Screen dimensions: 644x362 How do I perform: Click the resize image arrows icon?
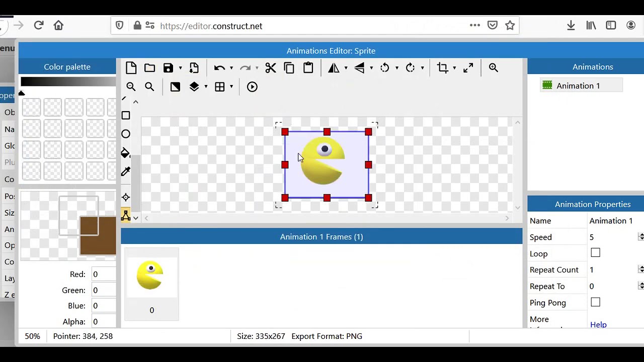click(468, 68)
